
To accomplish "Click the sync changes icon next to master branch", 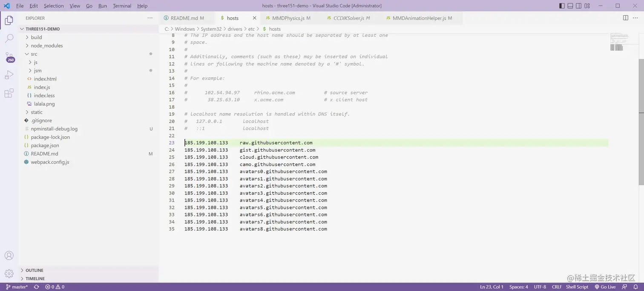I will [36, 287].
